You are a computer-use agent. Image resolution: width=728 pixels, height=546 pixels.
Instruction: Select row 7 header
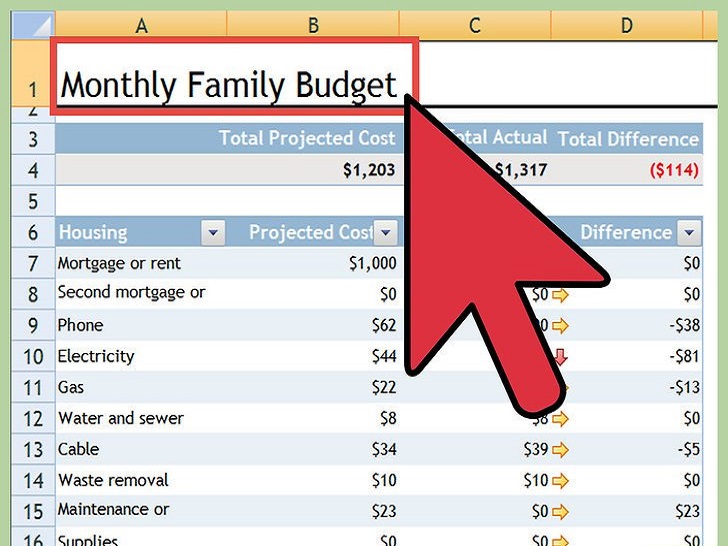pyautogui.click(x=32, y=264)
